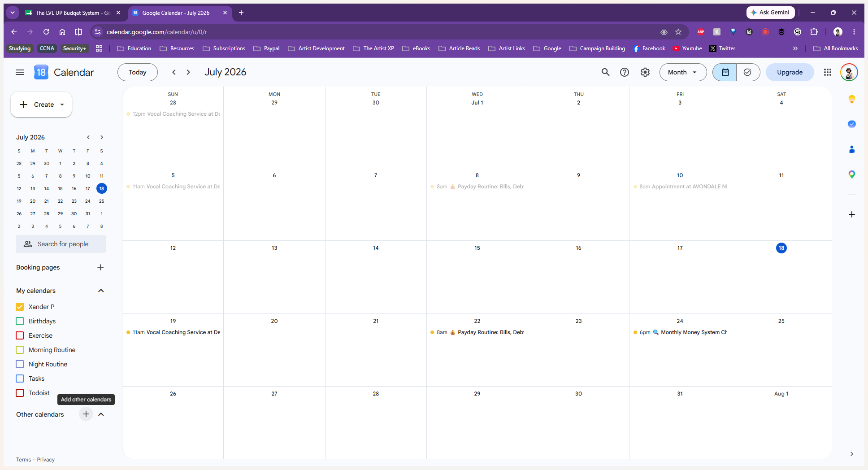Open the Privacy link
This screenshot has height=470, width=868.
tap(46, 460)
